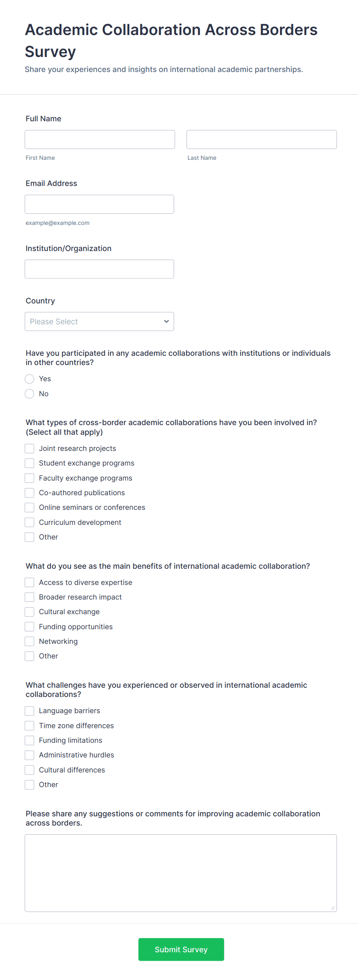Viewport: 358px width, 980px height.
Task: Select the Yes radio button
Action: 30,379
